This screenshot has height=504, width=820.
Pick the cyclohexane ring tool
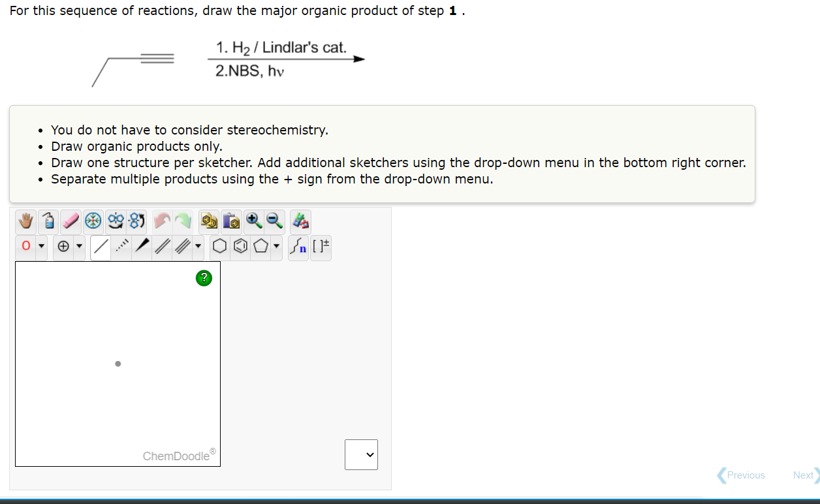(x=219, y=247)
